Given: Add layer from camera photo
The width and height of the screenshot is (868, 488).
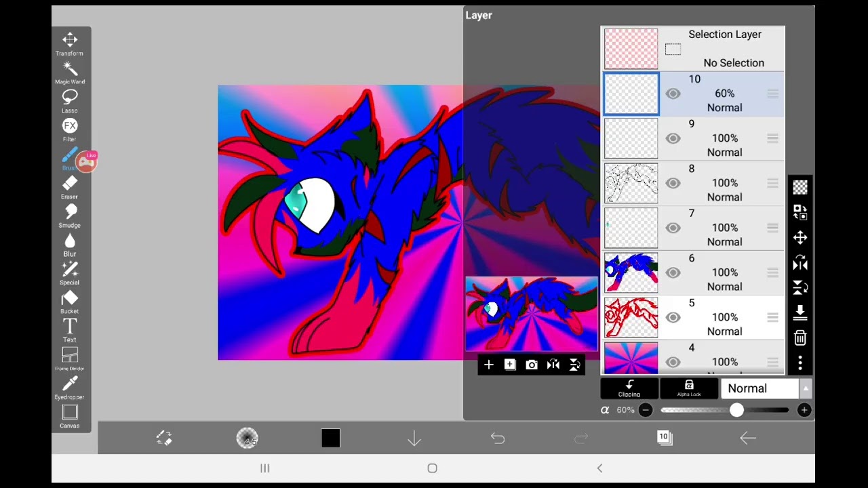Looking at the screenshot, I should [532, 365].
